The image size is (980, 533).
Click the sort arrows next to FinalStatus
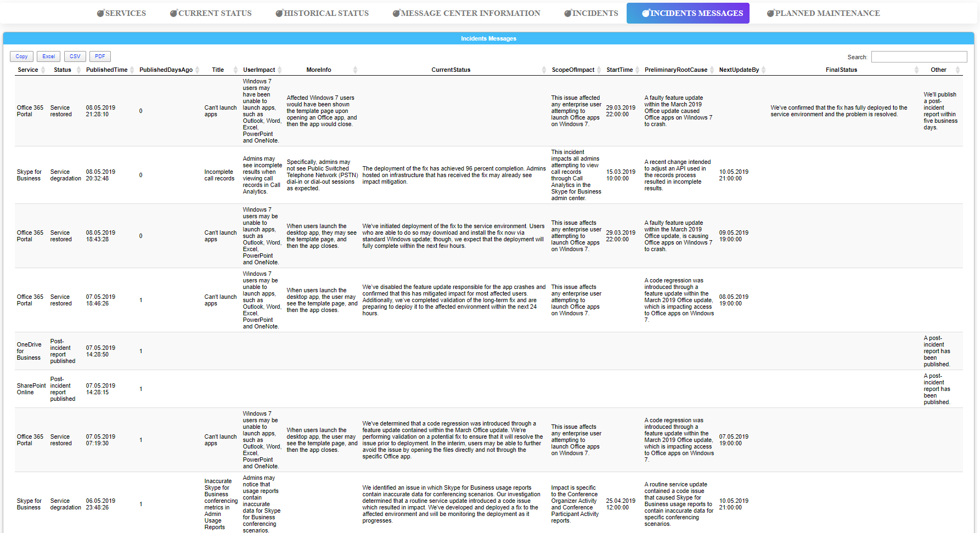coord(916,70)
